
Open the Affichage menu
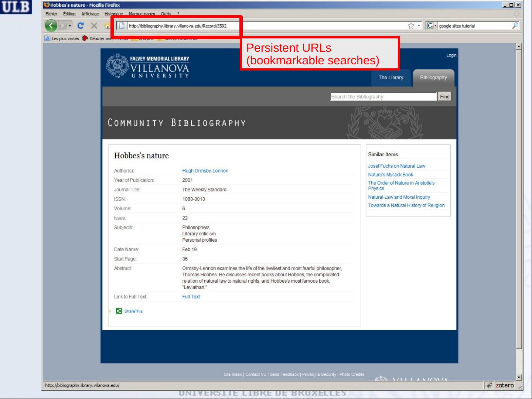(x=90, y=14)
